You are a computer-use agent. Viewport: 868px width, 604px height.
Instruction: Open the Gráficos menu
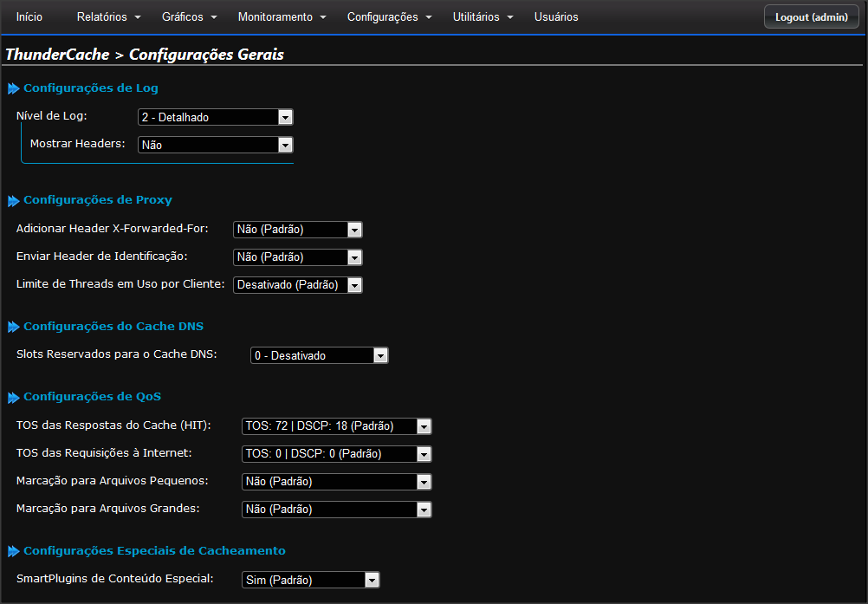pos(190,17)
